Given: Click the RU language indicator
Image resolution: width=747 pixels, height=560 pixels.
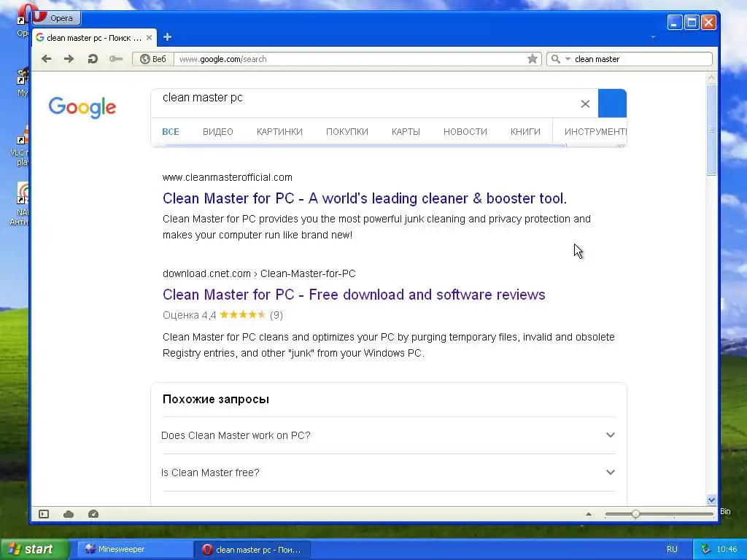Looking at the screenshot, I should pos(672,549).
